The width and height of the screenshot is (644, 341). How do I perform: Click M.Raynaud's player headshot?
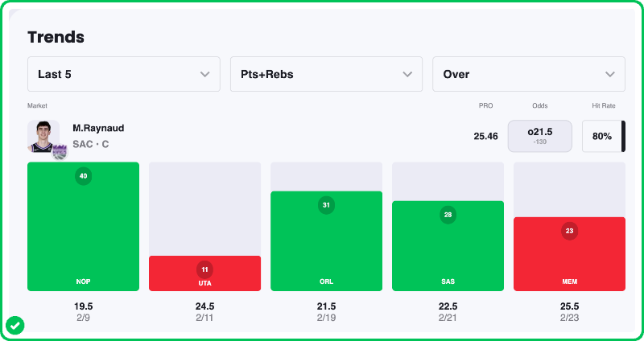point(43,136)
